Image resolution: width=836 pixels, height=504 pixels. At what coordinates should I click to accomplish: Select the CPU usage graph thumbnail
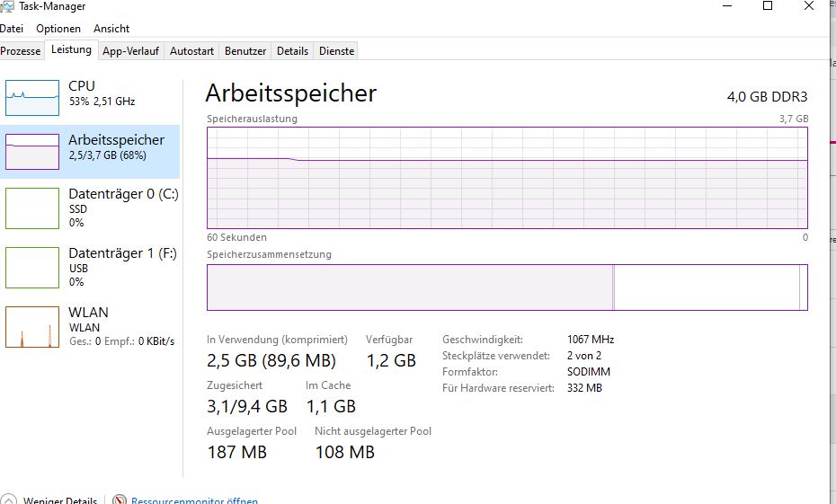coord(32,97)
